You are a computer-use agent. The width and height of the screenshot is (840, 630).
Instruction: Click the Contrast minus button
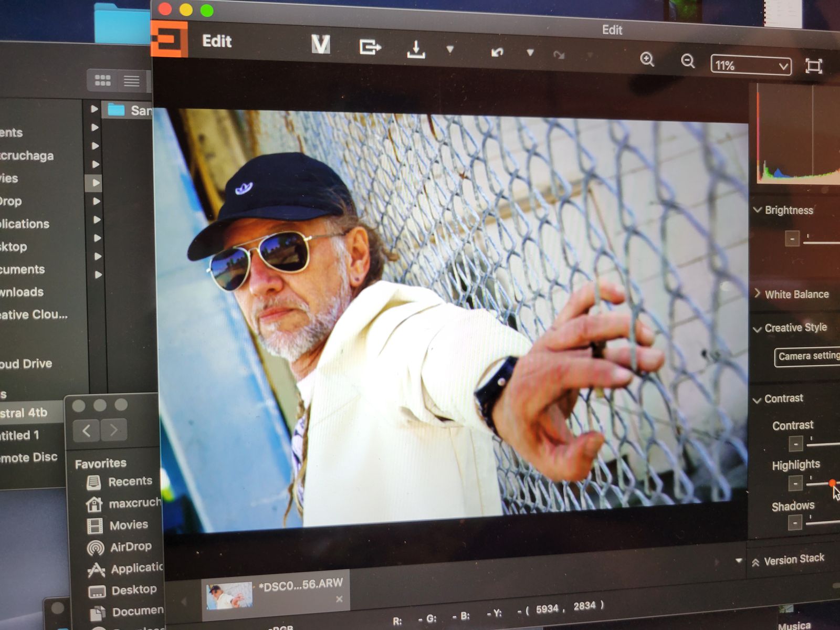click(795, 444)
